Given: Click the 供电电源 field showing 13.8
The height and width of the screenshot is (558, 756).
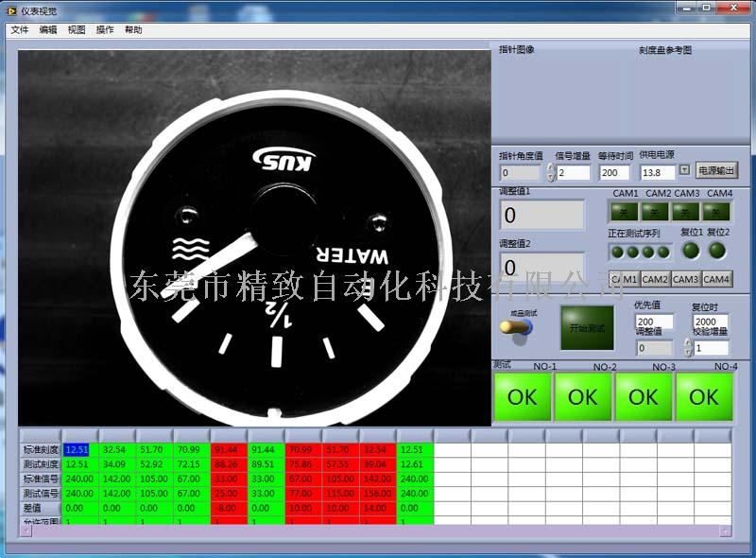Looking at the screenshot, I should point(658,172).
